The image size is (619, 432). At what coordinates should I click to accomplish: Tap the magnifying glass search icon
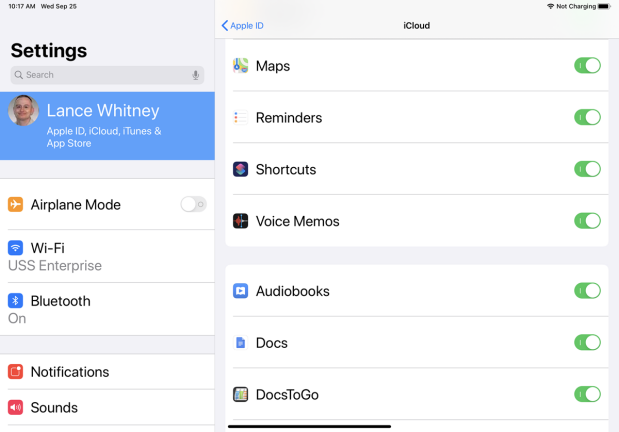(x=19, y=75)
